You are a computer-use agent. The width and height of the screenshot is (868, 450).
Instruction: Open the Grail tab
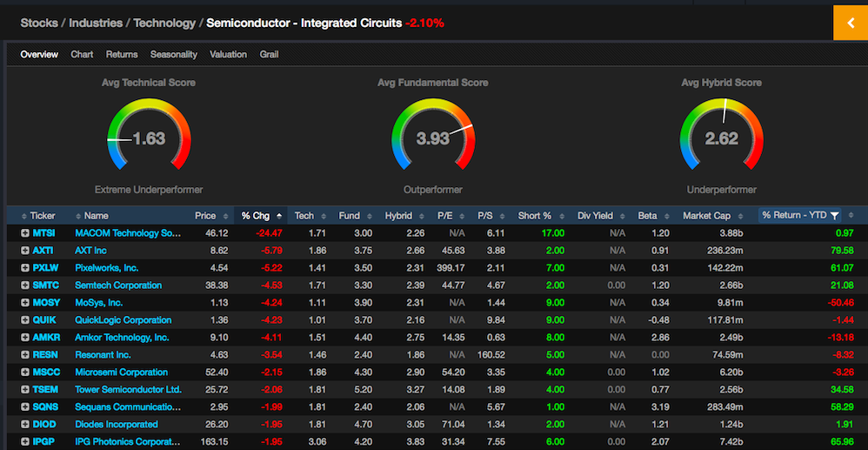pos(269,54)
